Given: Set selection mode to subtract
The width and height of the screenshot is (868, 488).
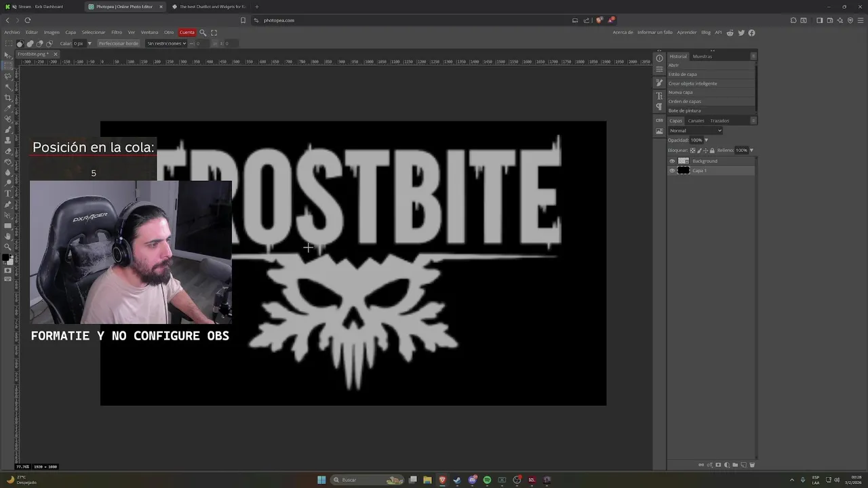Looking at the screenshot, I should (39, 43).
